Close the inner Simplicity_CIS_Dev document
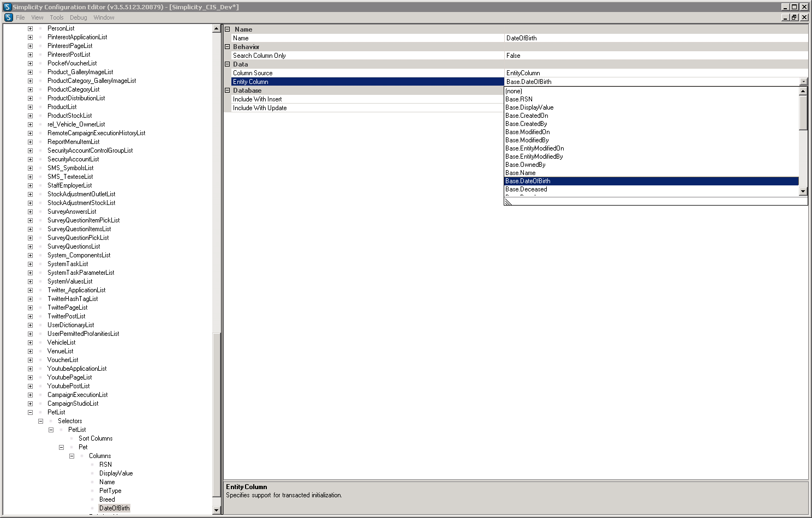 point(804,17)
